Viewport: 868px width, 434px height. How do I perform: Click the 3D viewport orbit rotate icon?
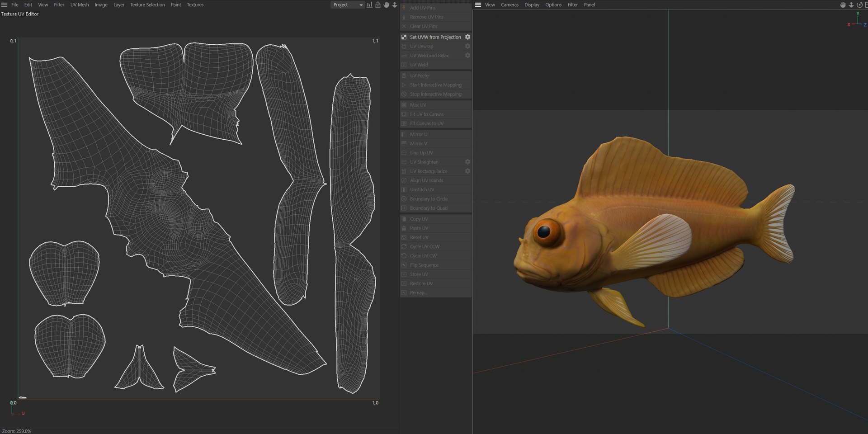point(859,5)
